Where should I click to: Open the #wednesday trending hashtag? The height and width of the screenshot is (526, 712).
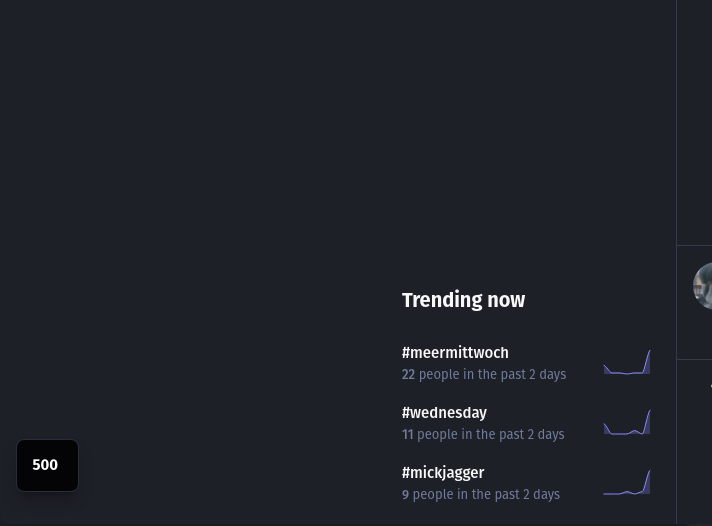coord(444,412)
